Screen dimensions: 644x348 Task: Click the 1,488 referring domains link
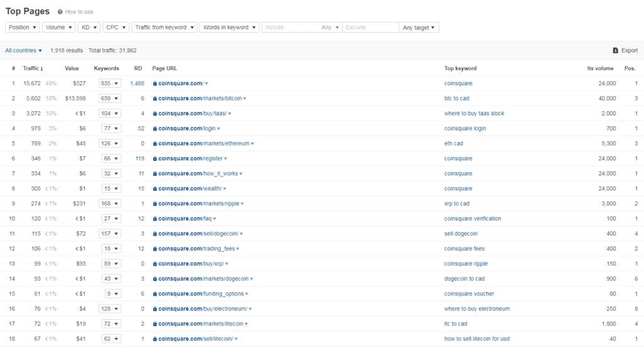pos(137,84)
